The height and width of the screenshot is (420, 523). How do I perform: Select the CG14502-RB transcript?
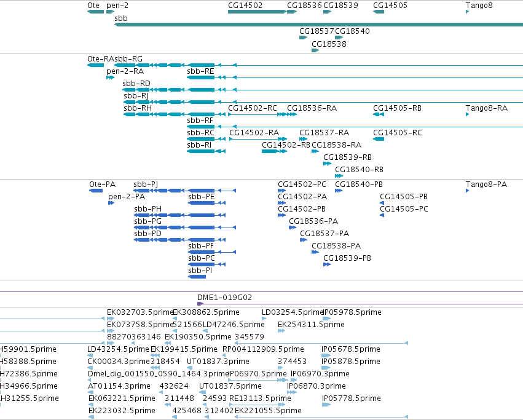coord(274,151)
